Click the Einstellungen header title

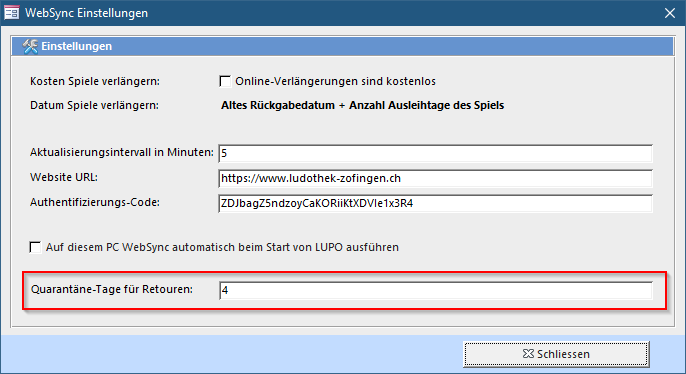(77, 46)
